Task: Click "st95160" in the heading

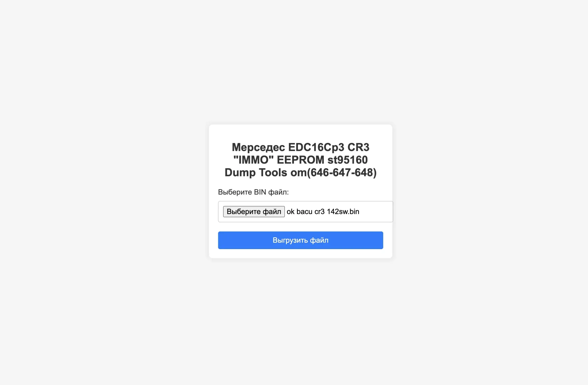Action: click(348, 160)
